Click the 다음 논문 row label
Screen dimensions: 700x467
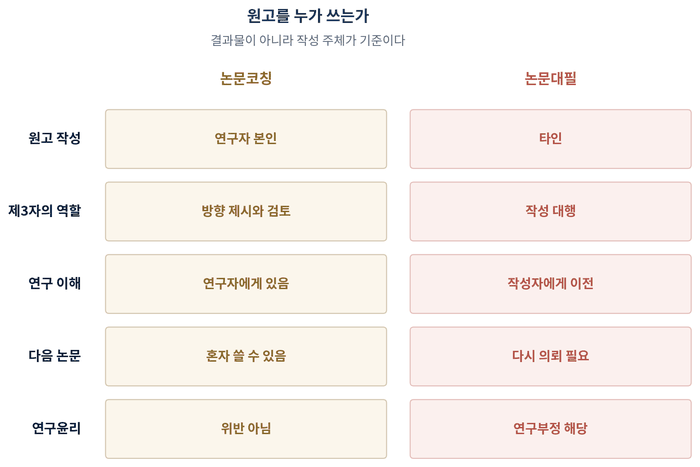coord(54,356)
